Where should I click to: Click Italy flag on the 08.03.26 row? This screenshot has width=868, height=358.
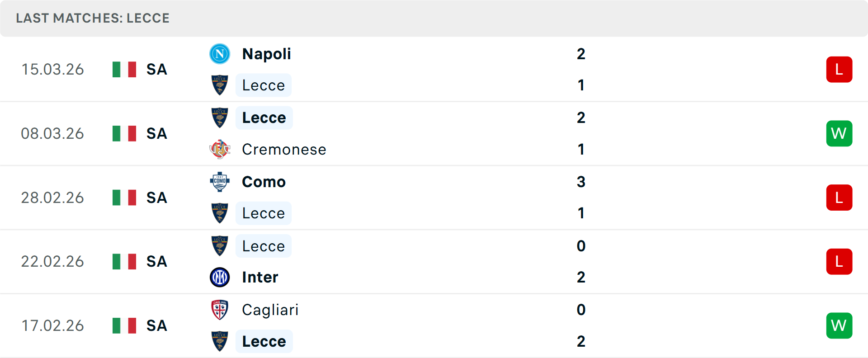(x=124, y=133)
